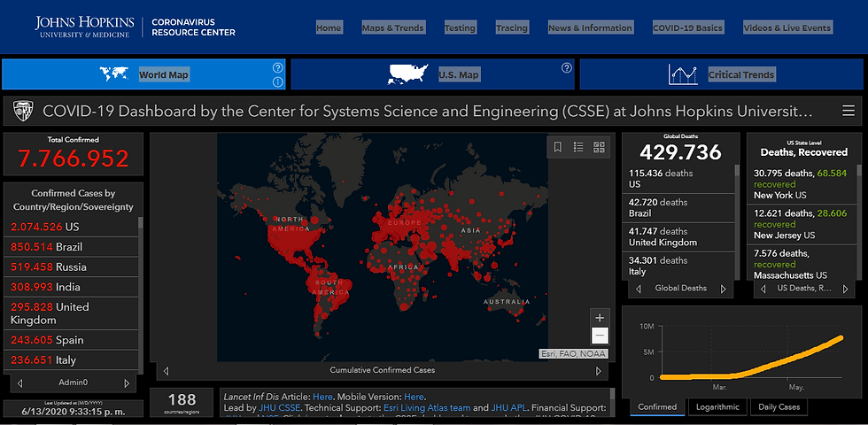This screenshot has width=868, height=425.
Task: Select Russia in confirmed cases list
Action: pos(71,267)
